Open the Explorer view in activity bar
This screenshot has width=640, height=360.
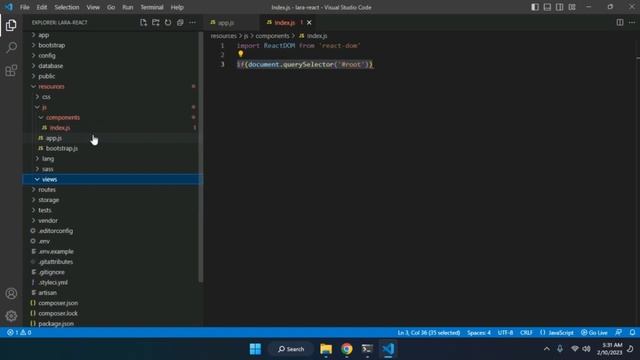11,25
